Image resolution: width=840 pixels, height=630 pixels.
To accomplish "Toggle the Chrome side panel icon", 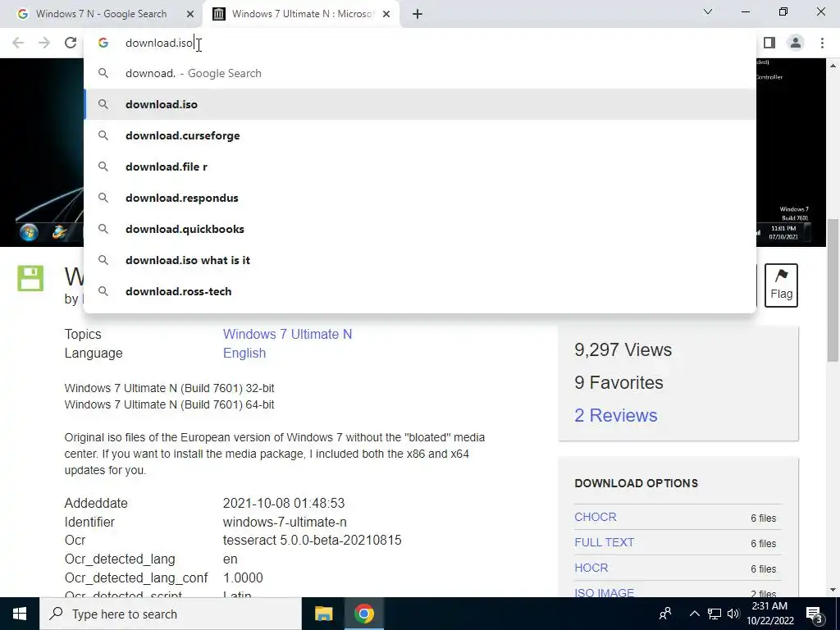I will click(x=769, y=43).
